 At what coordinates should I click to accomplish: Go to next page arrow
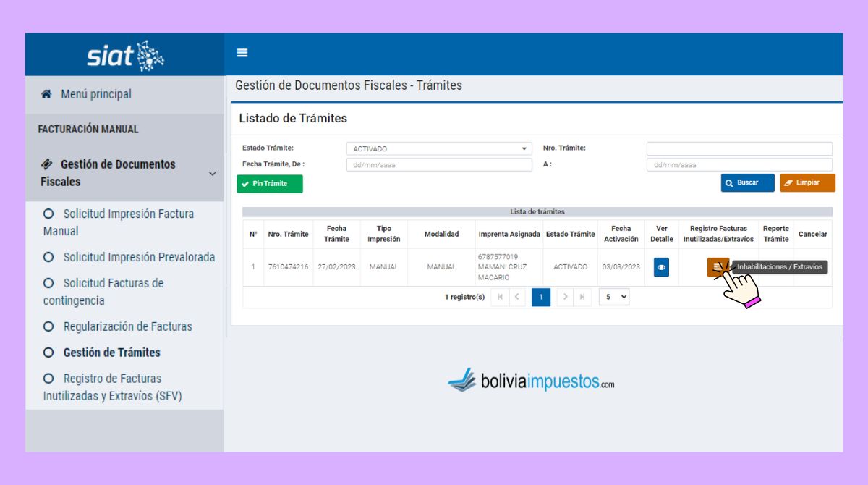point(566,297)
